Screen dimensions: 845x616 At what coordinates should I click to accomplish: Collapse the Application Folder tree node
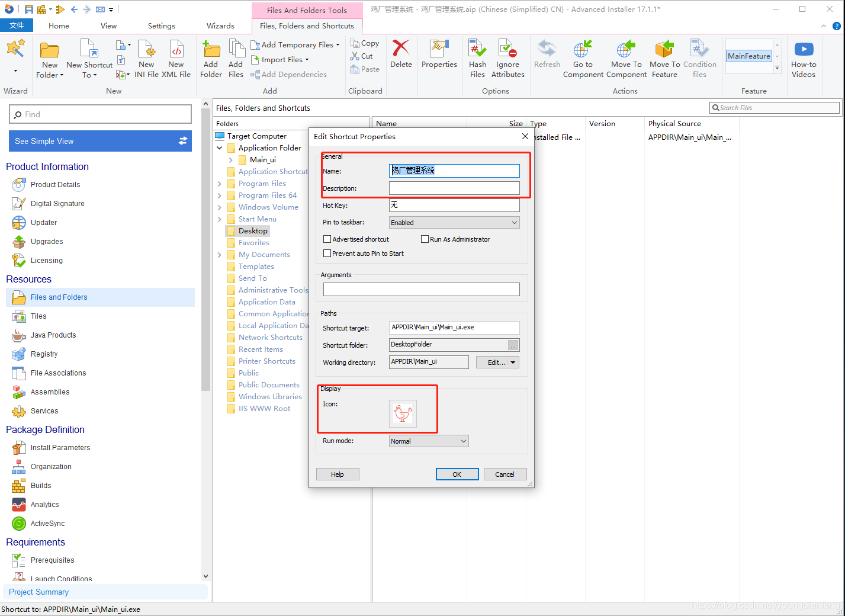point(220,148)
